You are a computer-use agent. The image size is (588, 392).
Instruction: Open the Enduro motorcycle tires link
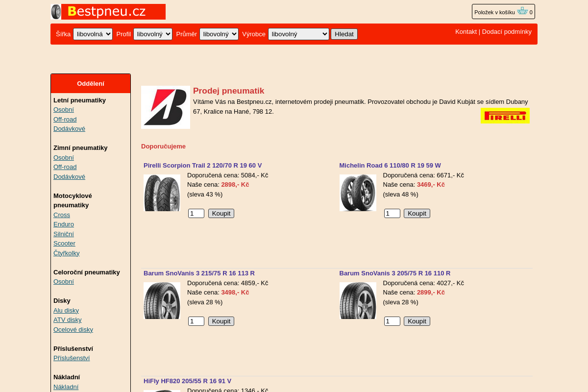(x=64, y=224)
